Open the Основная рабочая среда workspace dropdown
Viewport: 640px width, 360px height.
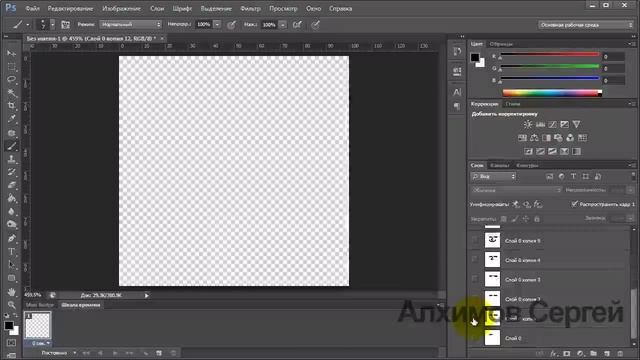click(586, 25)
